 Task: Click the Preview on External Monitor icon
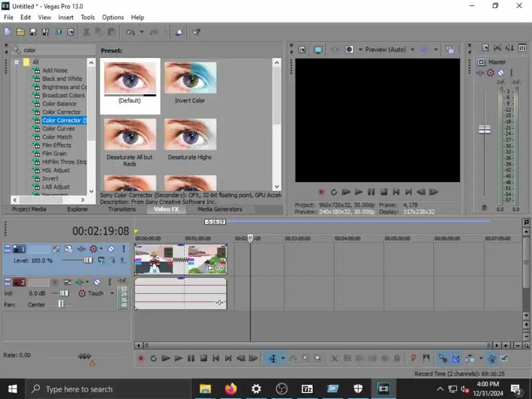318,49
